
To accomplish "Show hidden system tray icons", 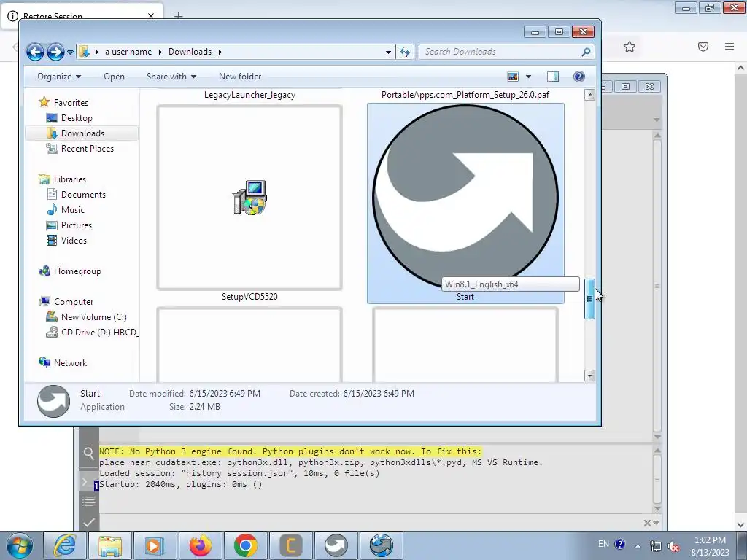I will coord(638,546).
